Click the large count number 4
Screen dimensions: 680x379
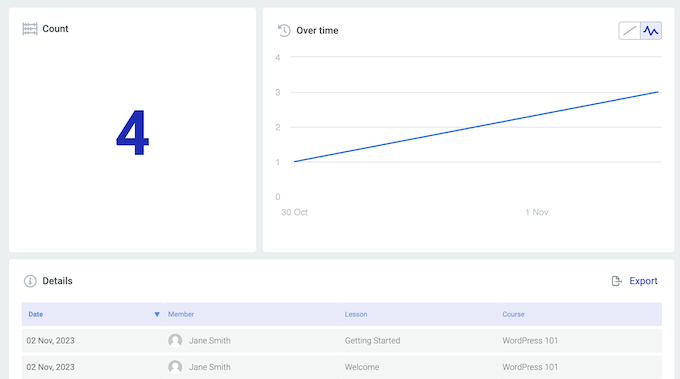[133, 132]
